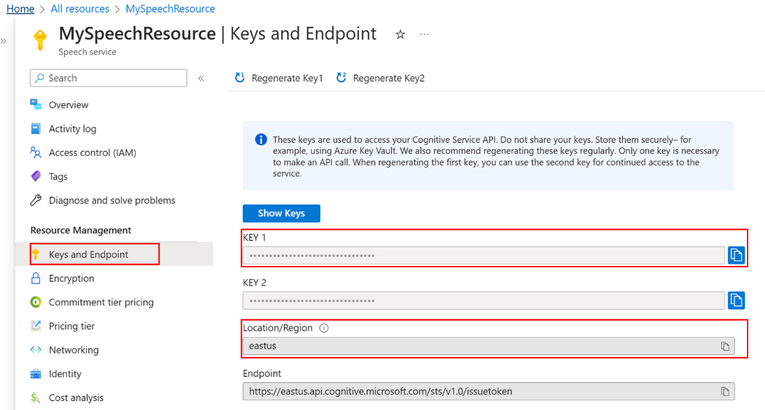The height and width of the screenshot is (410, 765).
Task: Click the Diagnose wrench icon
Action: (36, 200)
